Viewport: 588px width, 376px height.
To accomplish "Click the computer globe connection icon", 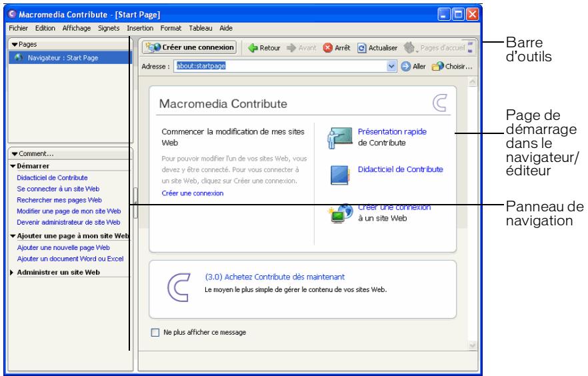I will 341,214.
